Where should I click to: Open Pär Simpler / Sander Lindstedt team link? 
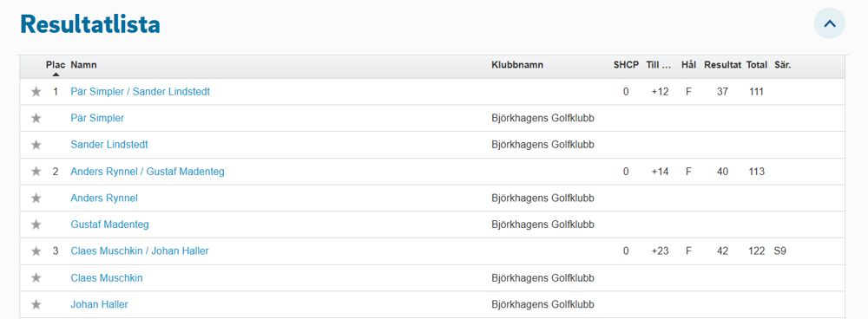pyautogui.click(x=140, y=92)
